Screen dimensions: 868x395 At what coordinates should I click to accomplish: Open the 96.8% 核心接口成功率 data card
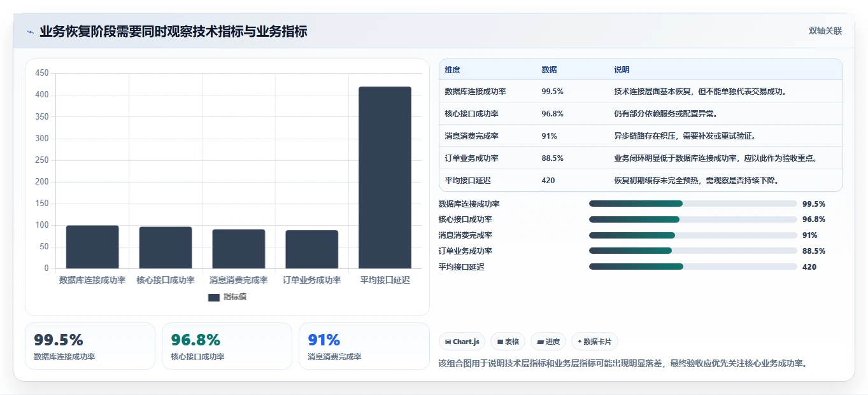click(x=227, y=346)
